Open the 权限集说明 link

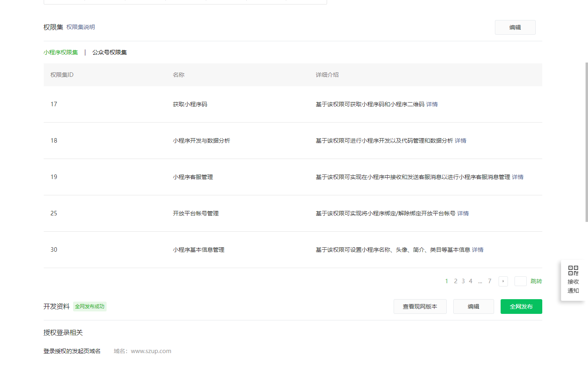80,27
